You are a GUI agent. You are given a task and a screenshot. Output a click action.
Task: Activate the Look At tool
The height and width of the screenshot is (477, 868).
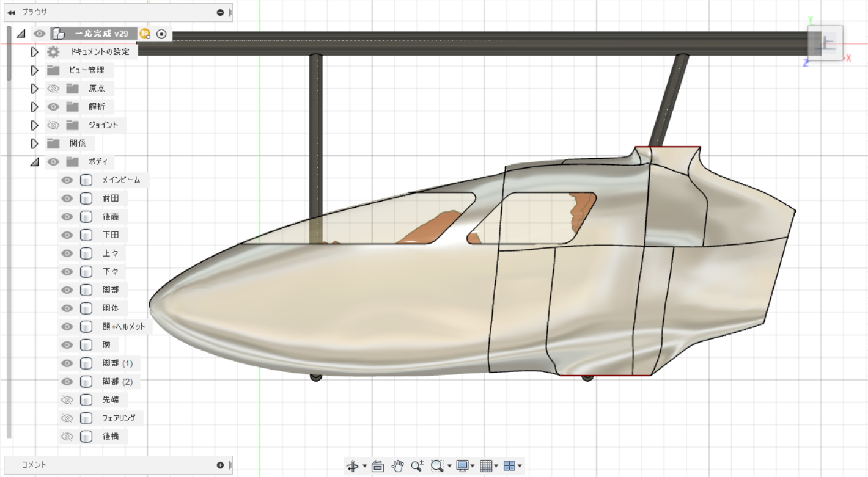(x=378, y=466)
